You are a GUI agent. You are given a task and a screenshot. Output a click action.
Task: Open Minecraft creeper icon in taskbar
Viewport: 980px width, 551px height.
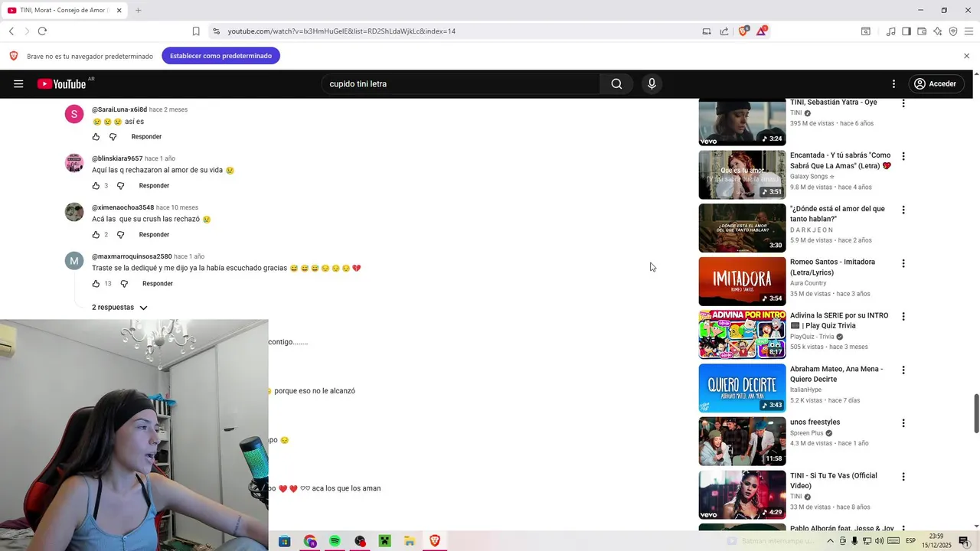tap(384, 541)
